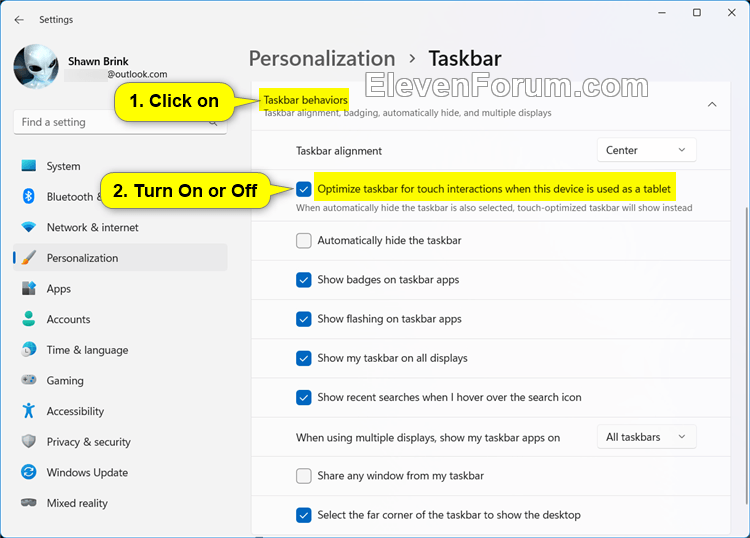Open Network & internet settings

tap(120, 227)
